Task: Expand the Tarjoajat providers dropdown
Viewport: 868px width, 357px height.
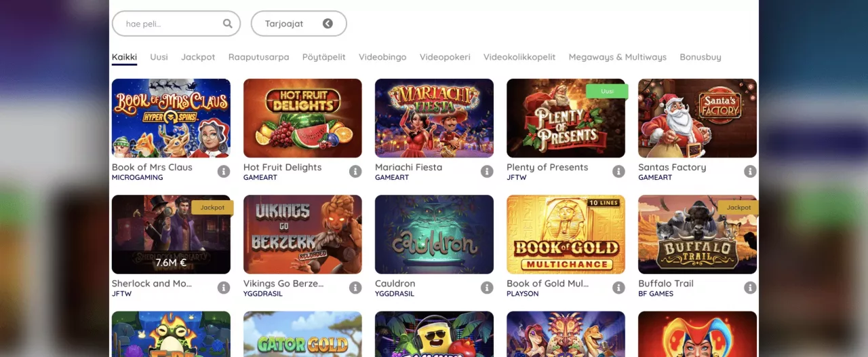Action: (x=299, y=24)
